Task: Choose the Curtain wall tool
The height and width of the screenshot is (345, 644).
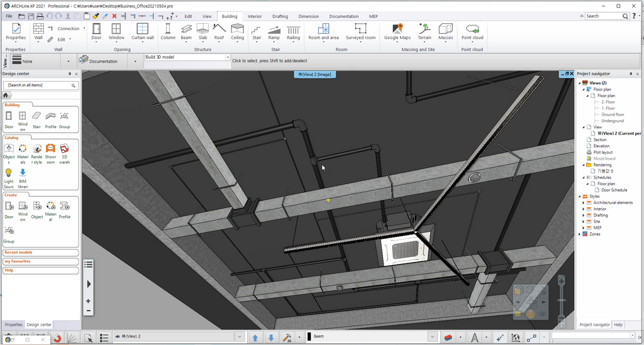Action: 143,32
